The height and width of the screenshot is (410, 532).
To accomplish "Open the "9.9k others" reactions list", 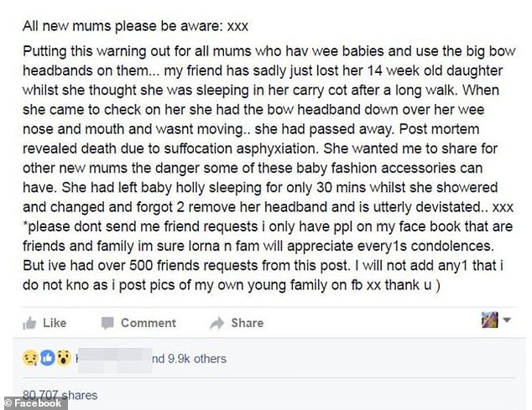I will click(188, 359).
